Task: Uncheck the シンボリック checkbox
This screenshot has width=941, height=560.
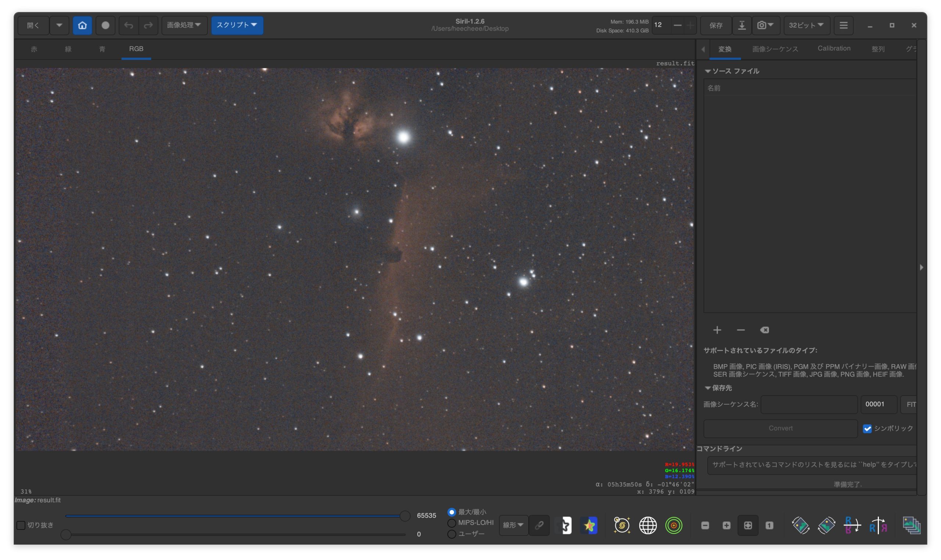Action: click(x=867, y=429)
